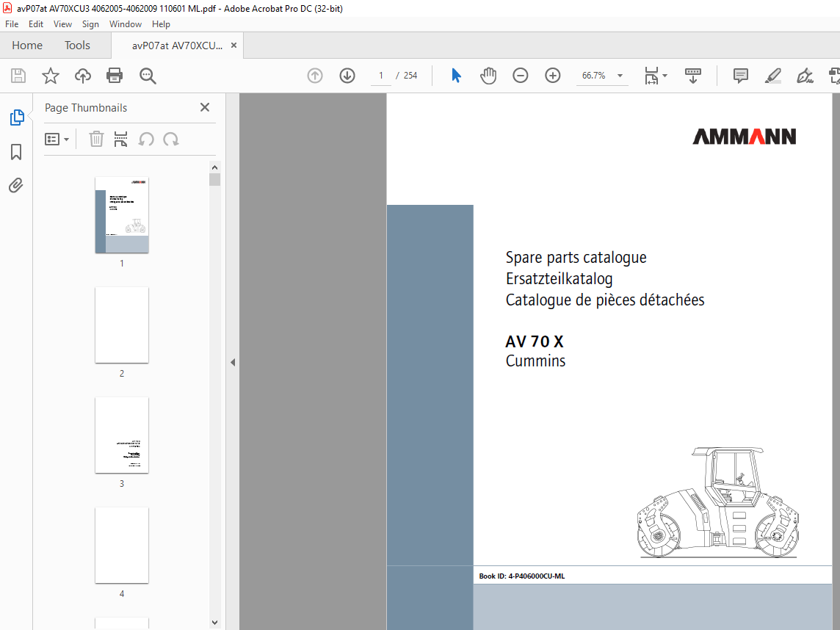
Task: Go to next page arrow
Action: pyautogui.click(x=347, y=76)
